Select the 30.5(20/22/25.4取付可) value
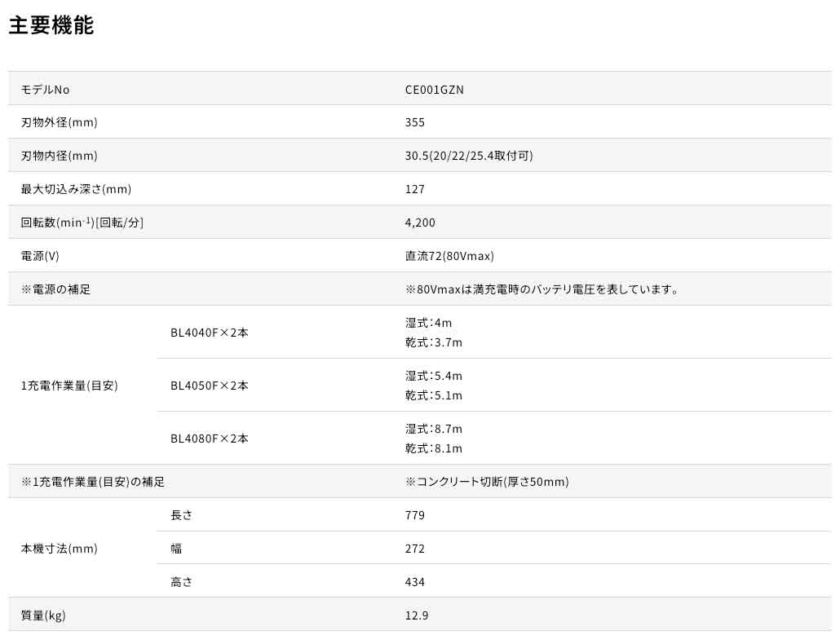 pos(469,156)
